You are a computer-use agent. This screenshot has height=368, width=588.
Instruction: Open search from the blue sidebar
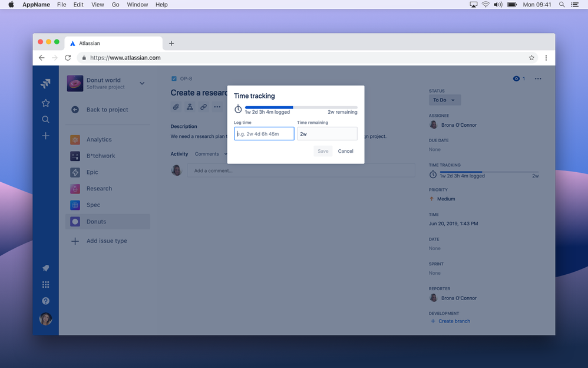(46, 119)
